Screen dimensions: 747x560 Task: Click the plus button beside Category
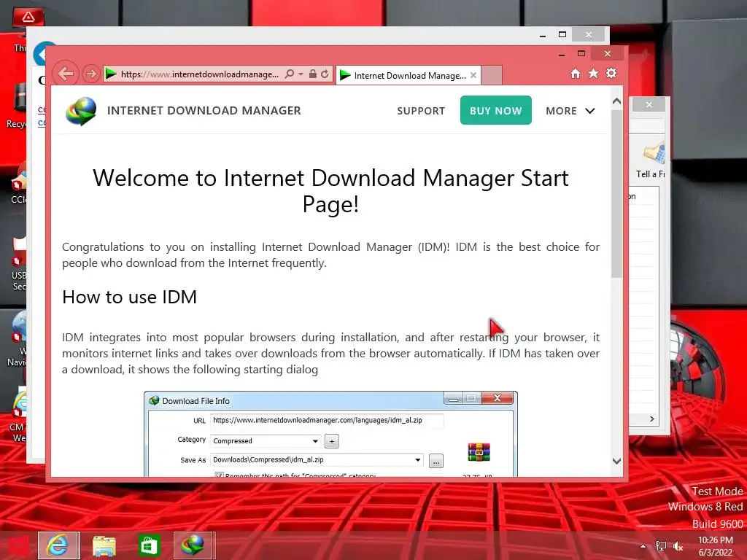(332, 441)
